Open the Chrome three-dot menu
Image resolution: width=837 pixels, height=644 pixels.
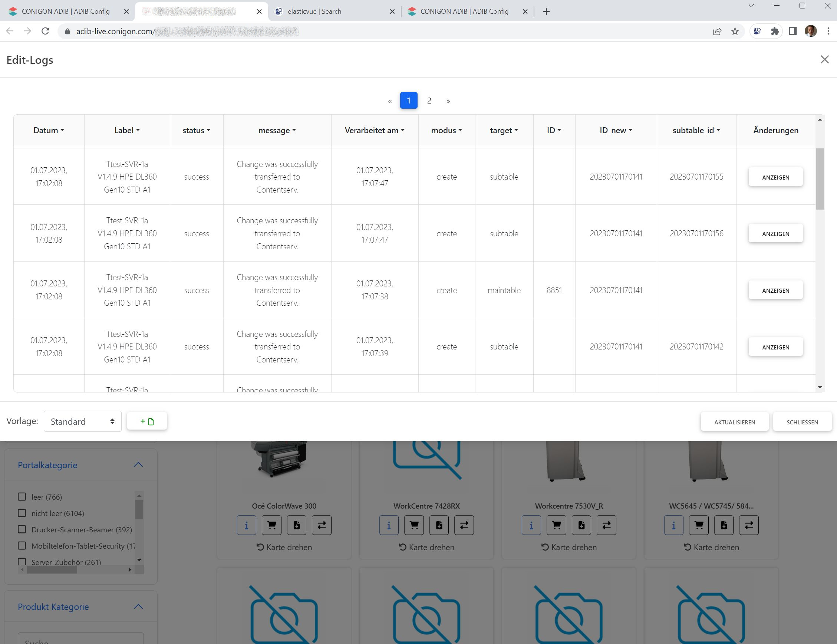[x=828, y=31]
